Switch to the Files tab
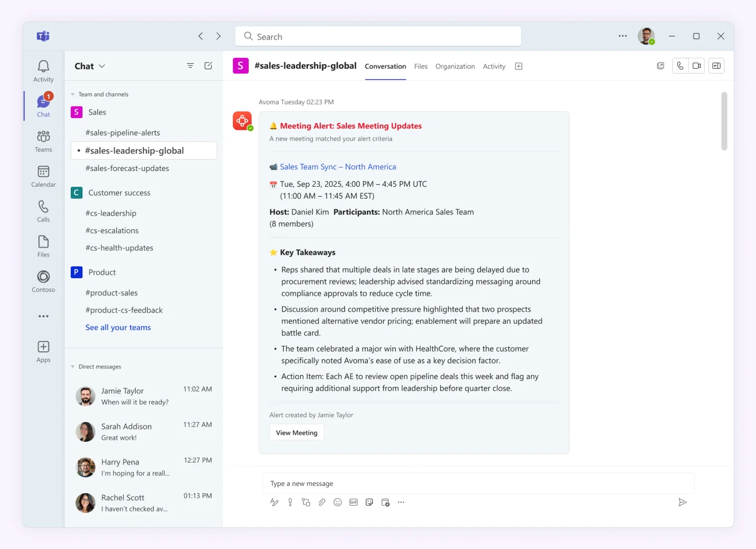The image size is (756, 549). click(x=421, y=66)
